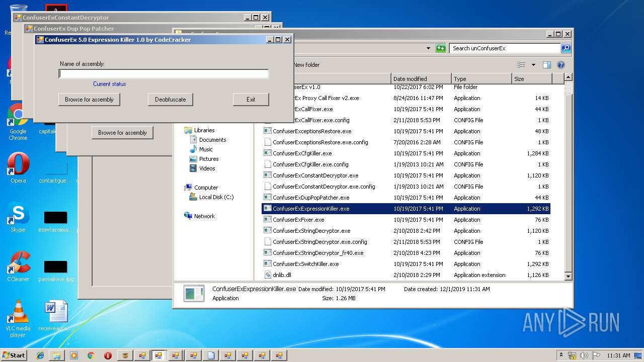Open Windows Media Player taskbar icon
644x362 pixels.
(x=74, y=355)
